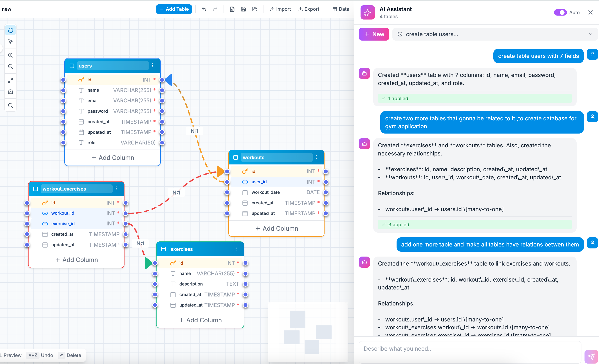
Task: Open the Import menu item
Action: [280, 9]
